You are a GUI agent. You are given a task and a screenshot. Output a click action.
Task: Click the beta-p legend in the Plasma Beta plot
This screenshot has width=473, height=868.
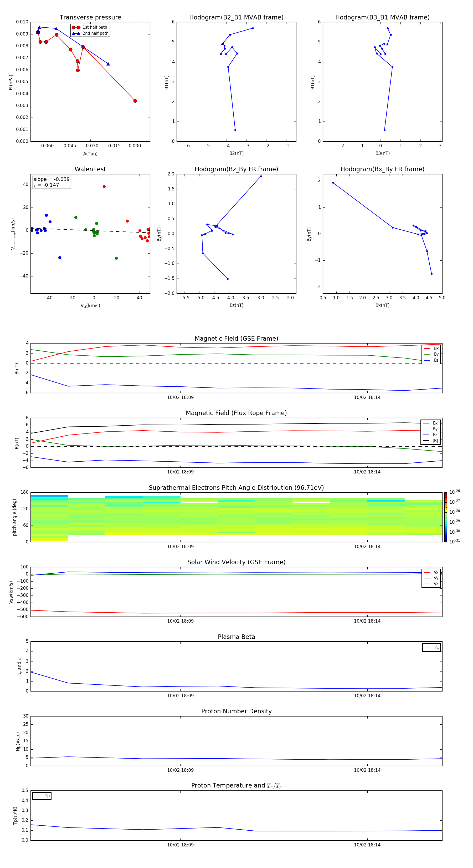click(431, 647)
